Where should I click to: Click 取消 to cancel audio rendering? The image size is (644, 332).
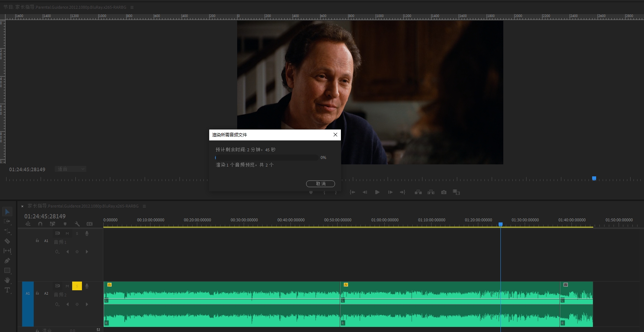tap(320, 184)
